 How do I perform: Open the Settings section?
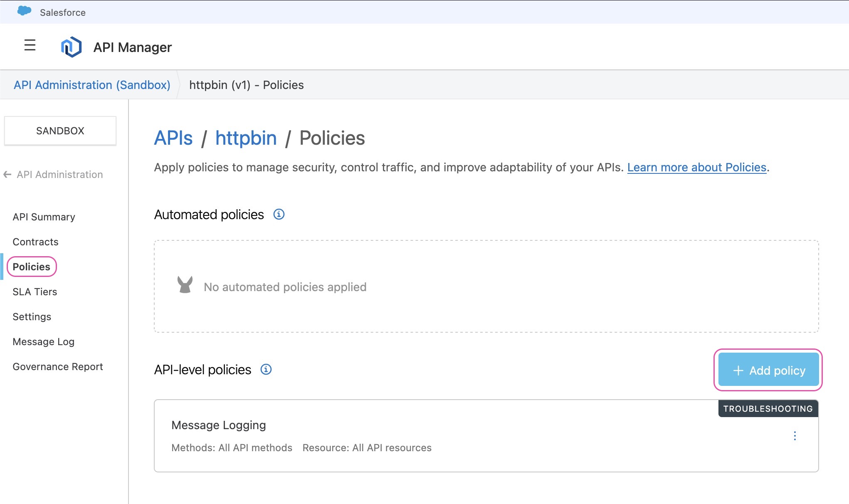pyautogui.click(x=32, y=316)
